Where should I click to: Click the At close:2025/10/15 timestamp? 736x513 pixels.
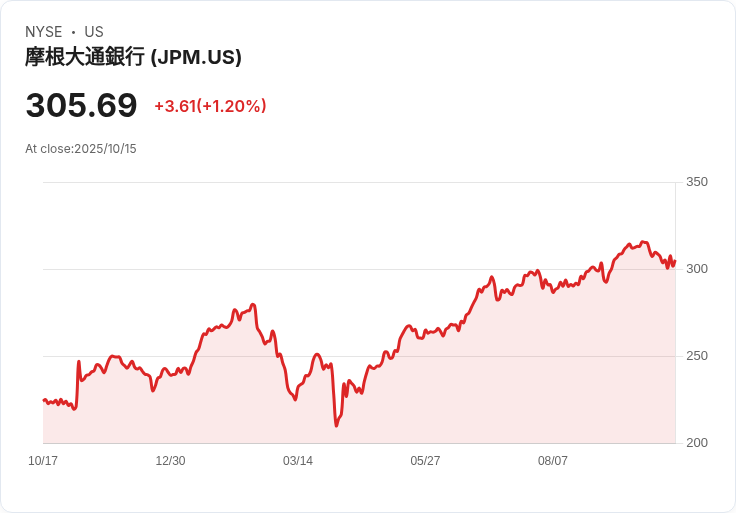(81, 149)
